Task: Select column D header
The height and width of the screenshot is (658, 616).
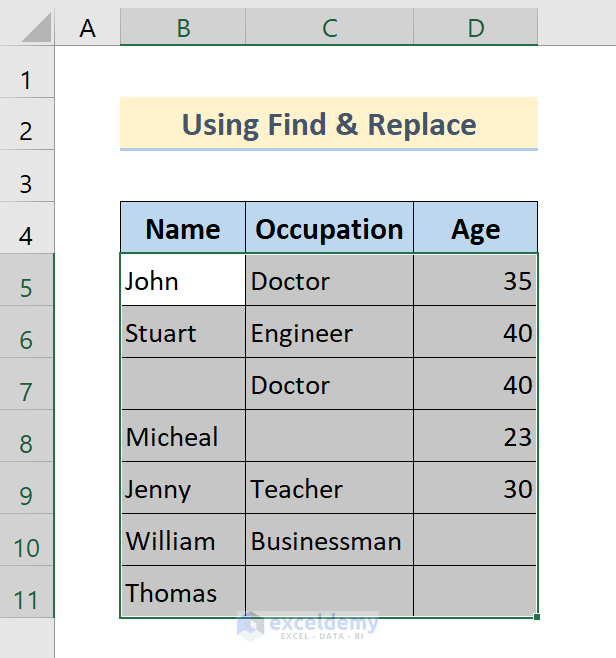Action: pos(475,27)
